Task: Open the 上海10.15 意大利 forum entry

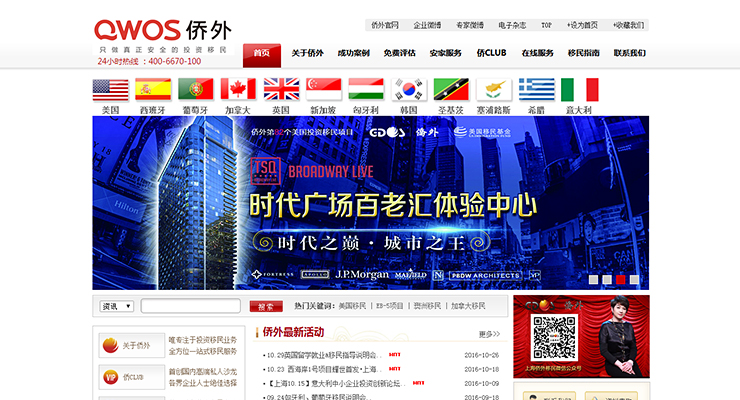Action: 336,383
